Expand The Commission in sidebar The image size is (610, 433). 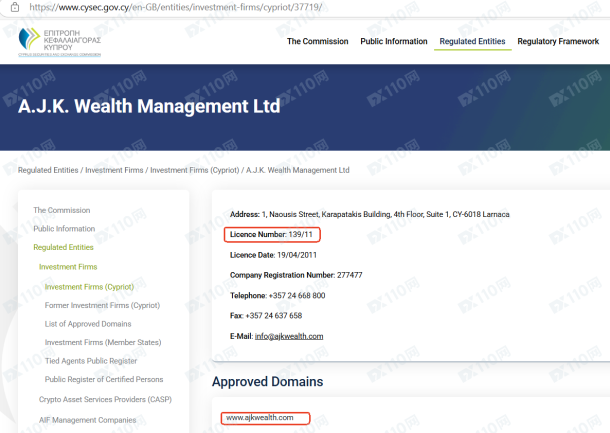coord(61,210)
